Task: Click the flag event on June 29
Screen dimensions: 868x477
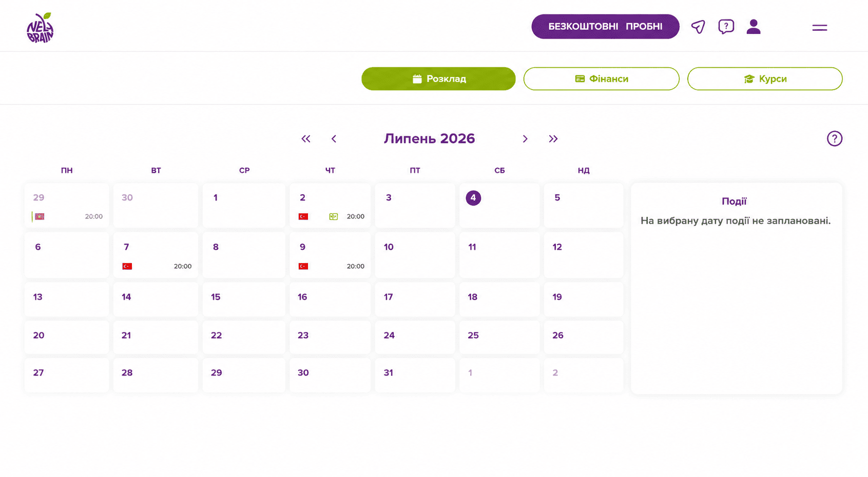Action: point(40,216)
